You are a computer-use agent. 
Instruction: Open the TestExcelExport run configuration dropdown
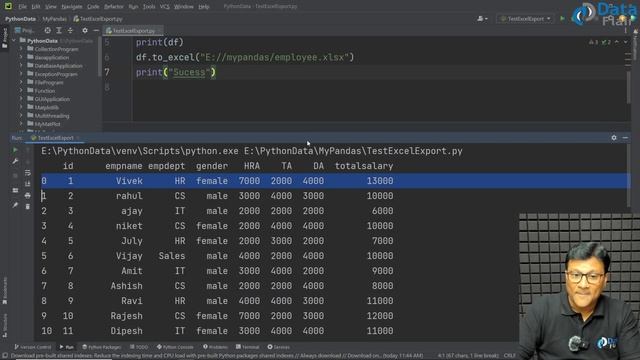coord(526,18)
